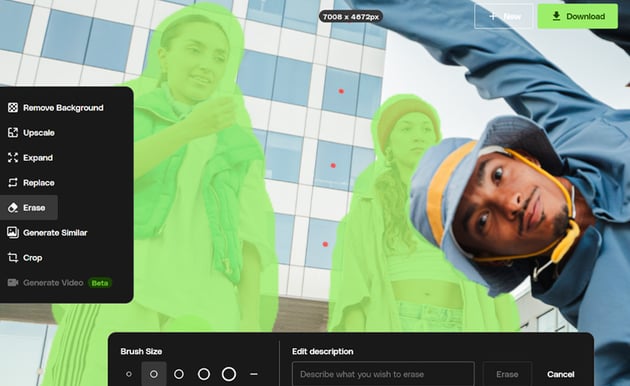Open the Generate Similar image icon
Viewport: 630px width, 386px height.
point(13,233)
